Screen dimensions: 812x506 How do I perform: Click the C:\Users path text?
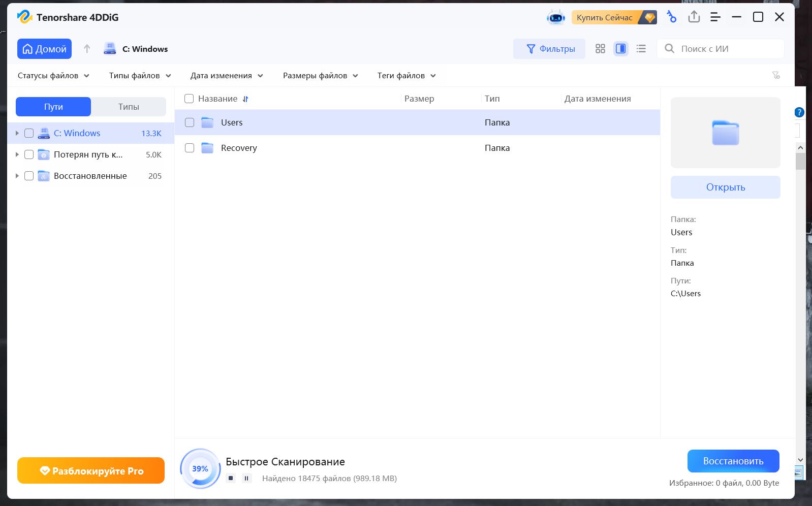point(685,293)
